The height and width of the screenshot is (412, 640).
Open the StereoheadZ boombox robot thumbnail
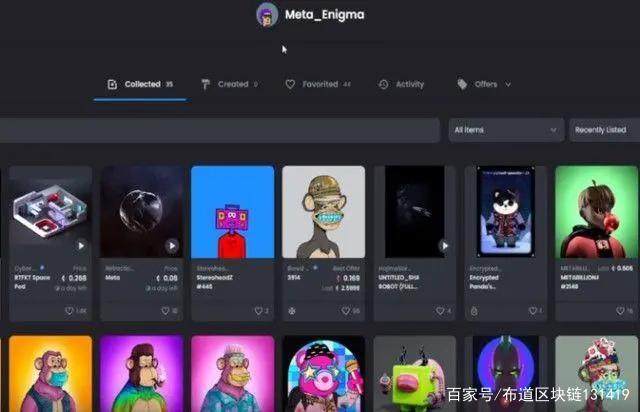click(x=233, y=212)
